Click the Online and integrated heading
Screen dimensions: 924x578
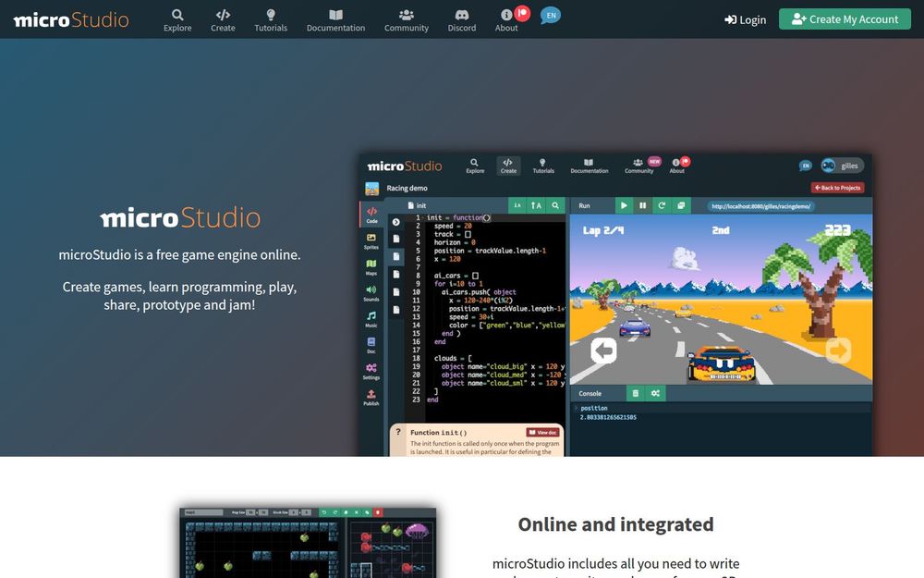point(615,524)
